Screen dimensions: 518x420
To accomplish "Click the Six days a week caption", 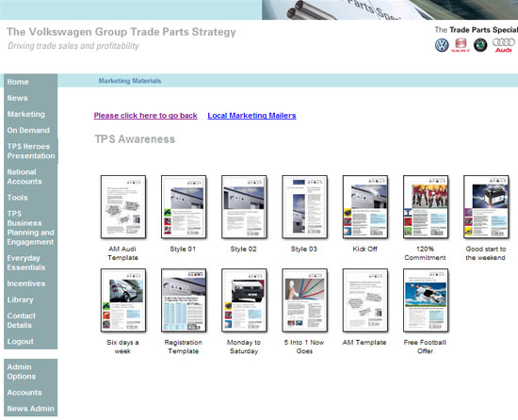I will (122, 347).
